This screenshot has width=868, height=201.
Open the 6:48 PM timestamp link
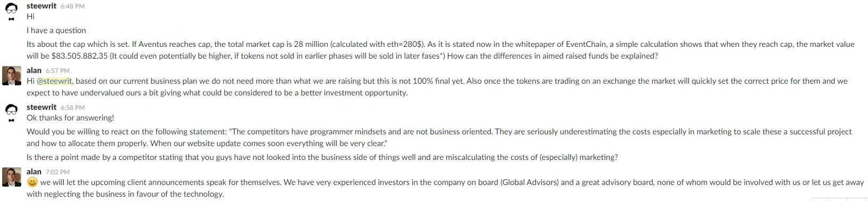coord(72,6)
